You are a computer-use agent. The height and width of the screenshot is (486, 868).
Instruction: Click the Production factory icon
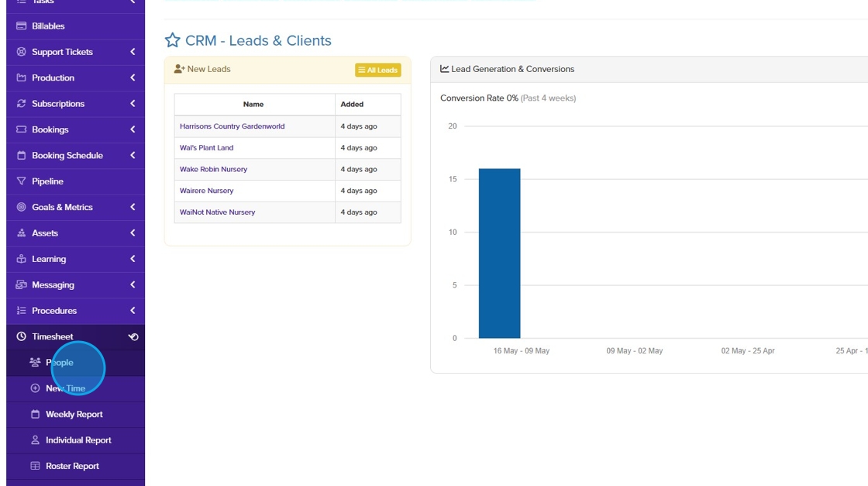point(21,78)
